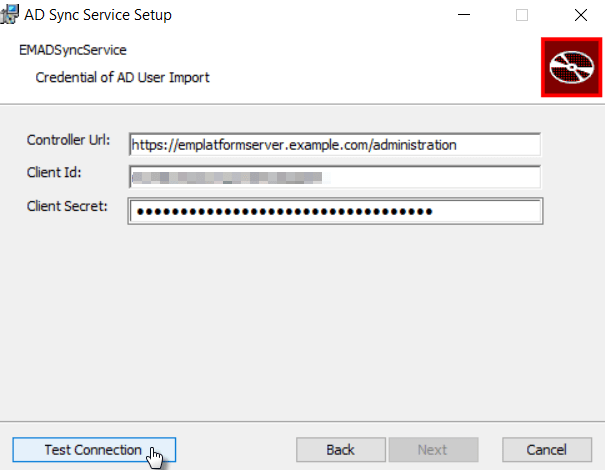Click the installer icon in the title bar

10,15
